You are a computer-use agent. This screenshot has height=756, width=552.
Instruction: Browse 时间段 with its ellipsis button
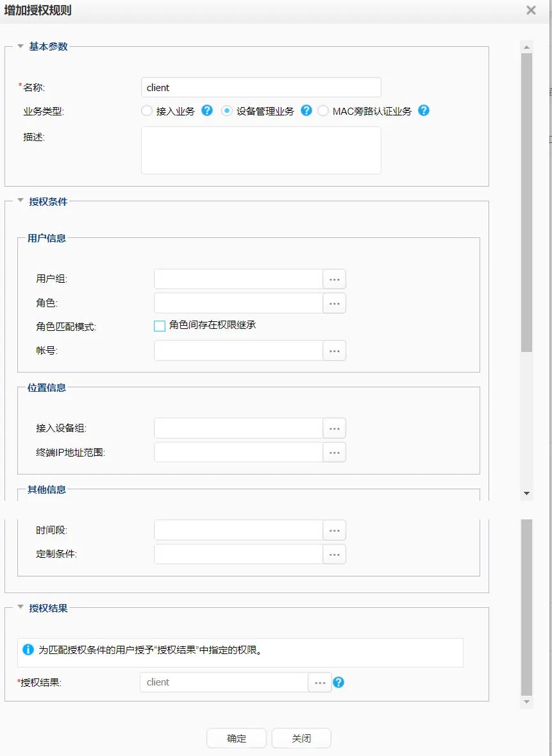coord(335,530)
